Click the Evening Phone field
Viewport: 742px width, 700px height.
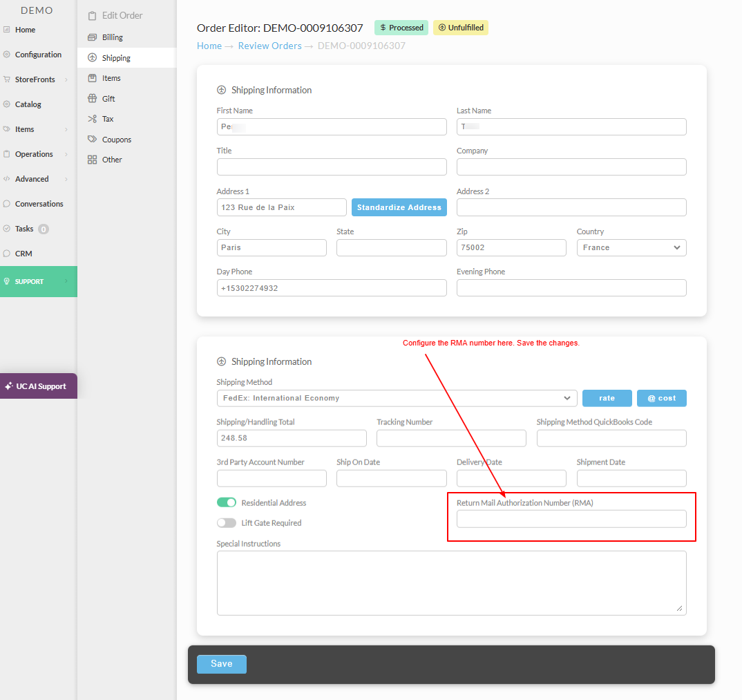571,287
